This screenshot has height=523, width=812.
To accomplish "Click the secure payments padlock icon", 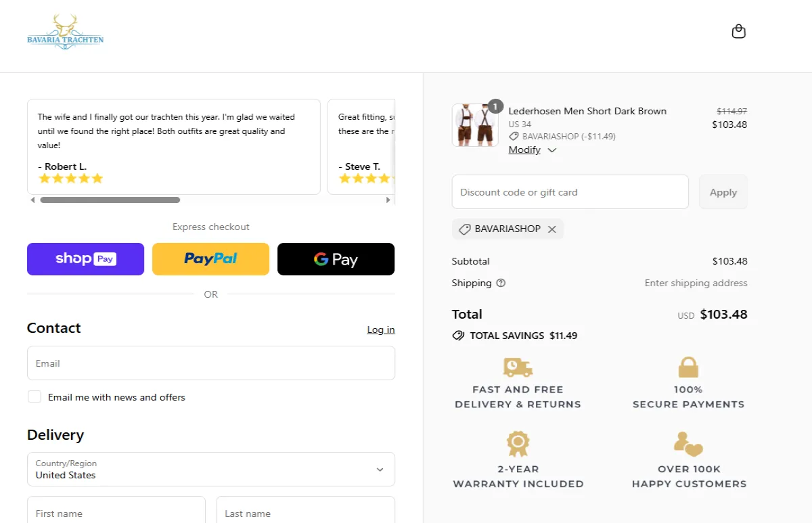I will tap(688, 367).
